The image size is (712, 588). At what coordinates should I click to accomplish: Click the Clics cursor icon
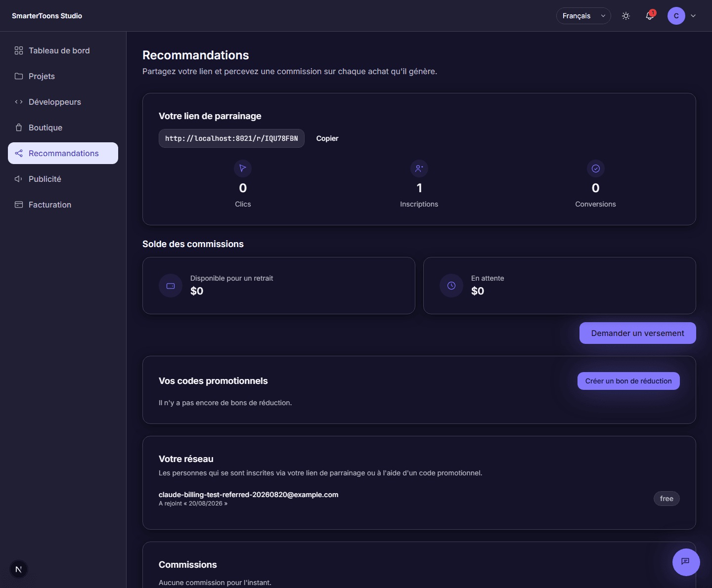[x=243, y=168]
